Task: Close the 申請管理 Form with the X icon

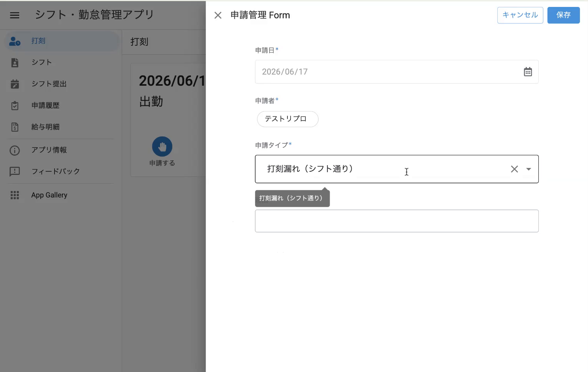Action: pyautogui.click(x=218, y=15)
